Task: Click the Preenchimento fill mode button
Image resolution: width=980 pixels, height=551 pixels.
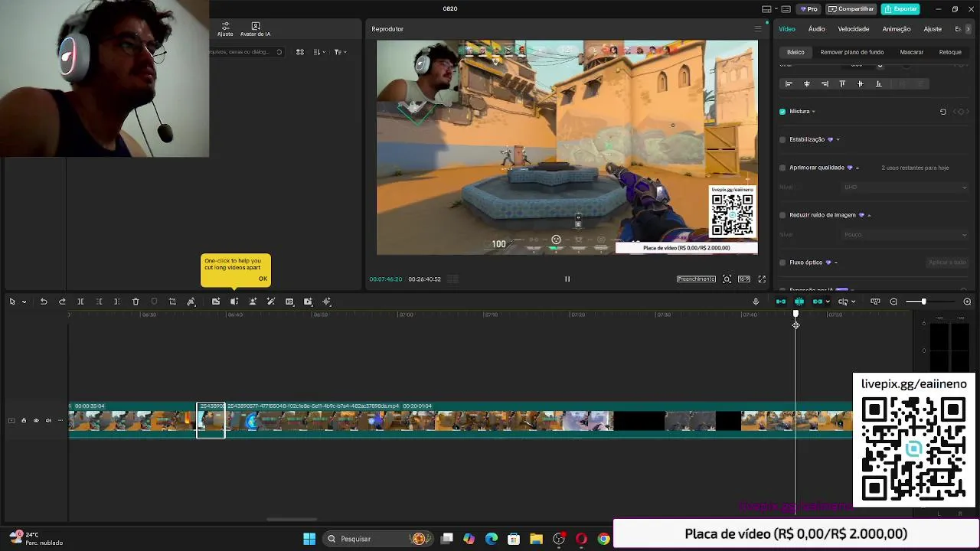Action: (696, 279)
